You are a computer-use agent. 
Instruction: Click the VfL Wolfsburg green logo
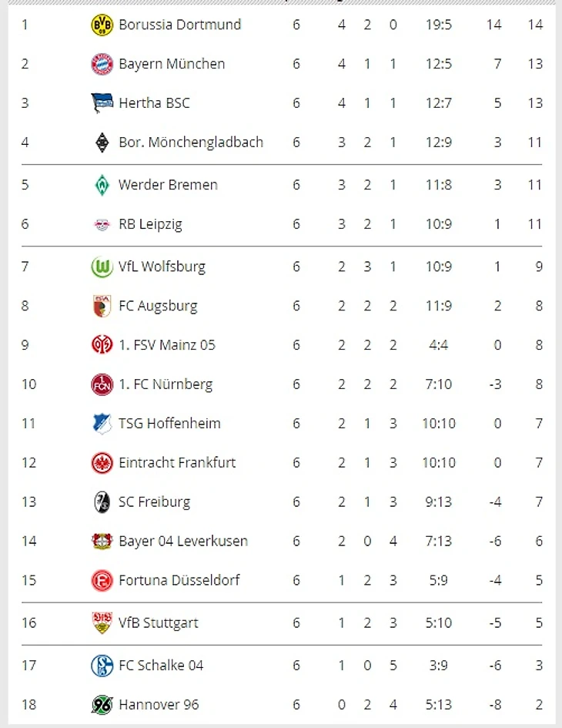tap(102, 267)
